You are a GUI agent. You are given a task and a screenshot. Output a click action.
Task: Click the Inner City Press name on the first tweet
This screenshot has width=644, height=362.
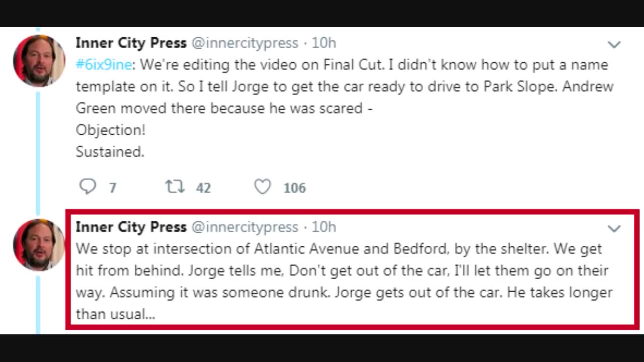(131, 43)
